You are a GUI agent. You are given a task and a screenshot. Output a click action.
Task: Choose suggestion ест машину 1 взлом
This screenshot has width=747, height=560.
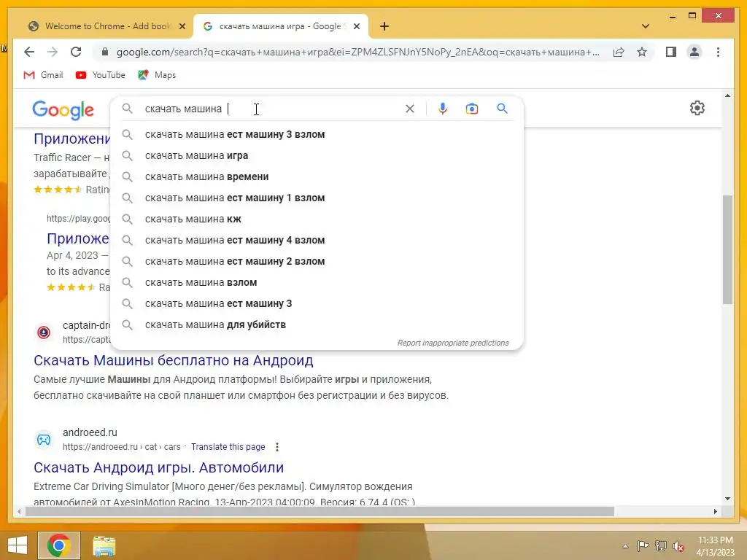317,198
